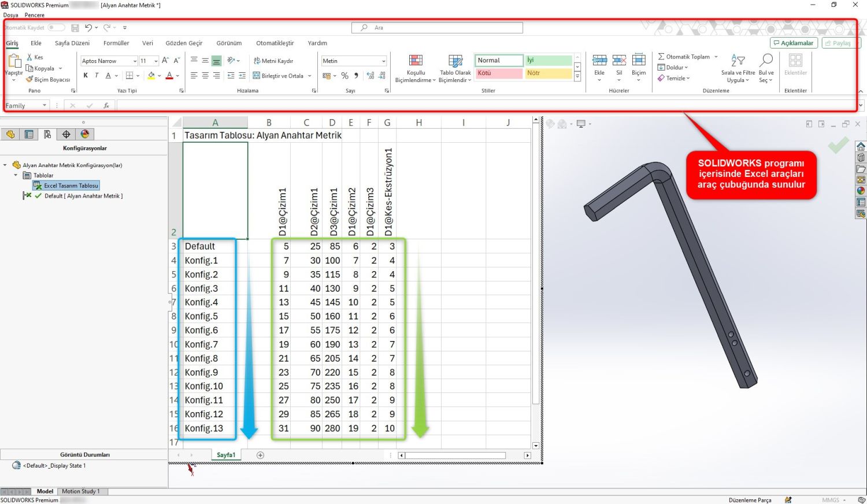Click the insert function fx icon
Viewport: 867px width, 504px height.
tap(106, 106)
